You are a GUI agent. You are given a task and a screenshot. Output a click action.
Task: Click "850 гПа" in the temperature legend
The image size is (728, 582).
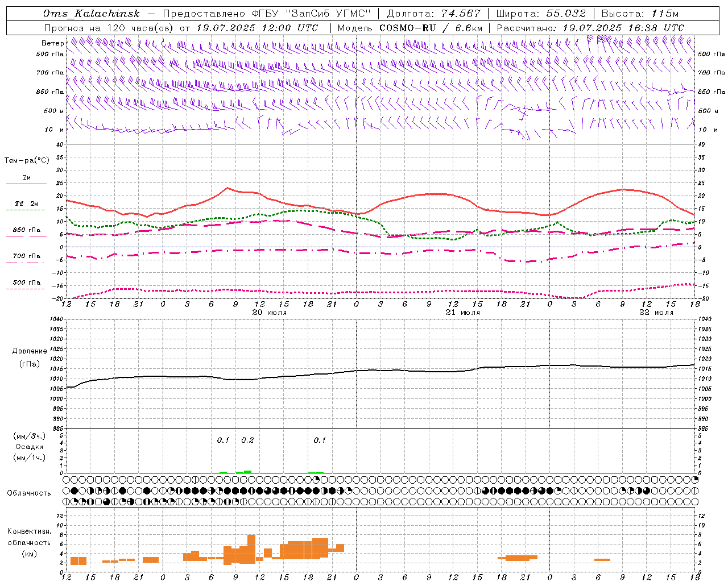pos(27,230)
